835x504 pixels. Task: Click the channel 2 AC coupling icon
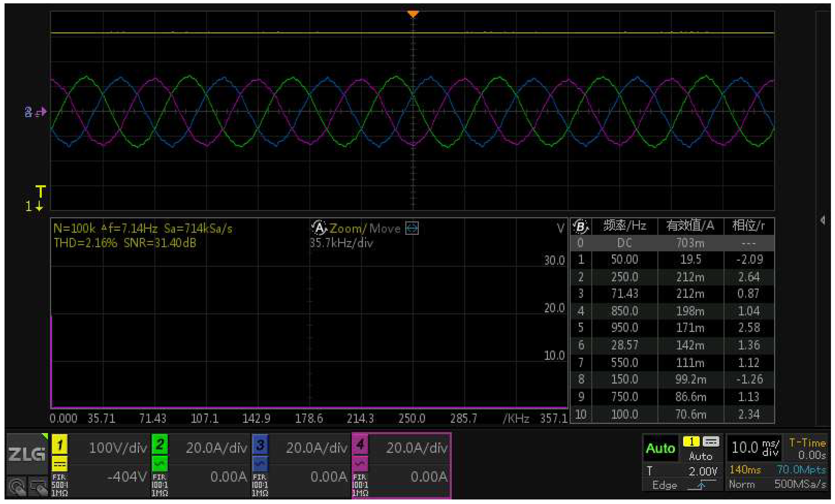coord(160,463)
